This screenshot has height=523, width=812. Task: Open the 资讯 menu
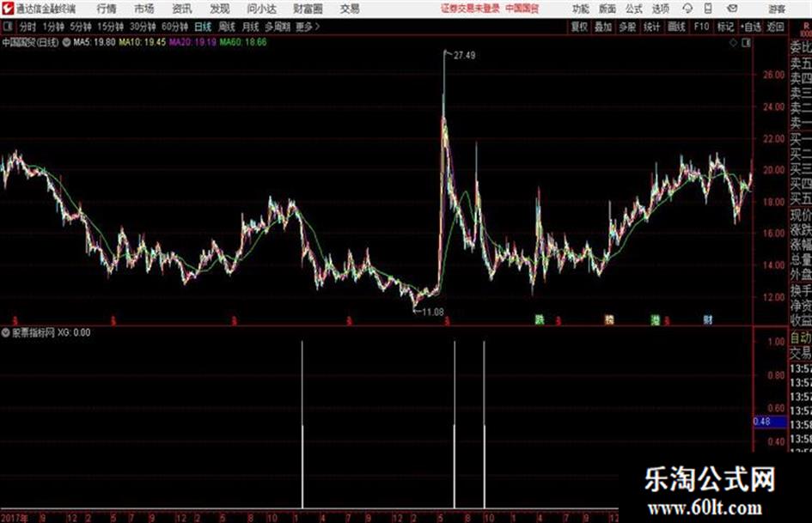click(x=182, y=9)
